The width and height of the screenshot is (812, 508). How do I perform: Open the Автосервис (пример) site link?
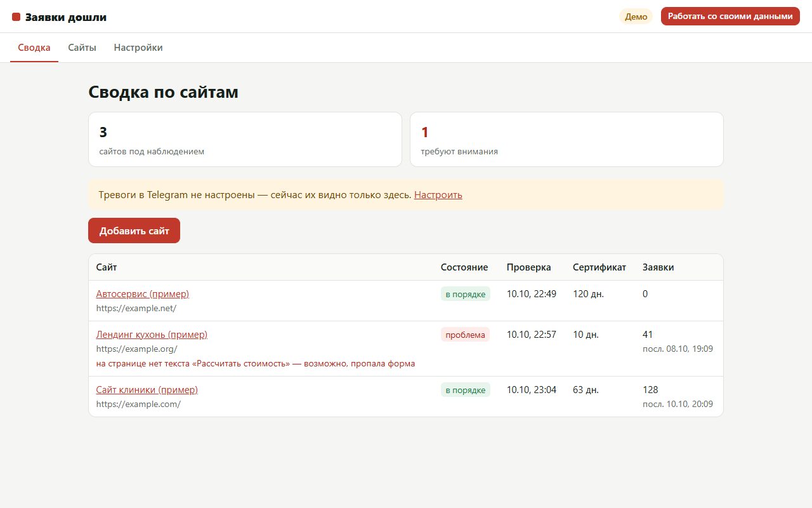pyautogui.click(x=143, y=294)
